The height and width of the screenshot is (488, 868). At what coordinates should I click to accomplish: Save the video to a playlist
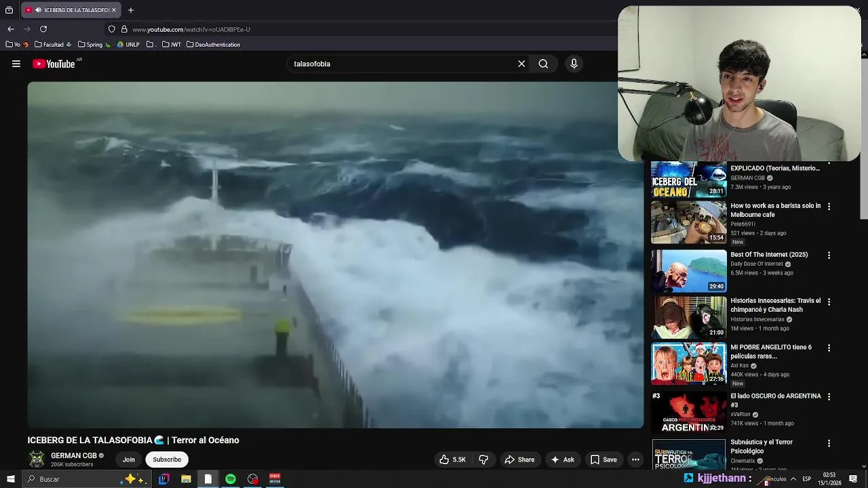click(x=604, y=460)
